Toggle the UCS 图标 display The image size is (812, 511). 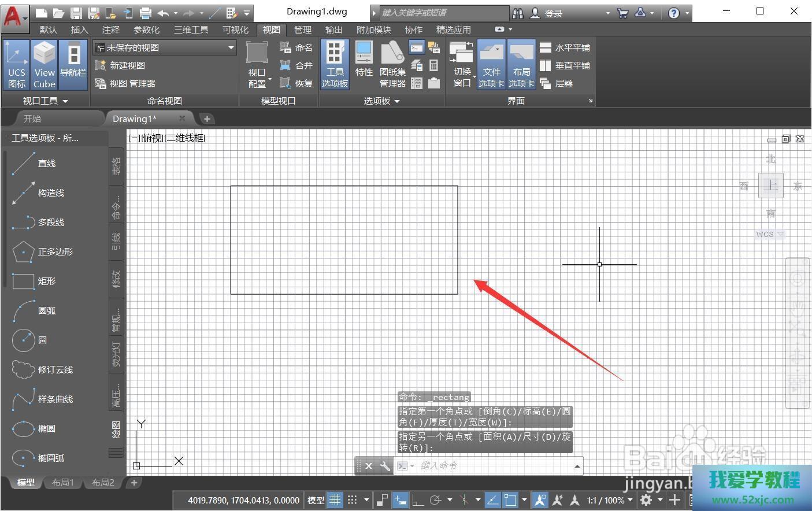coord(17,65)
